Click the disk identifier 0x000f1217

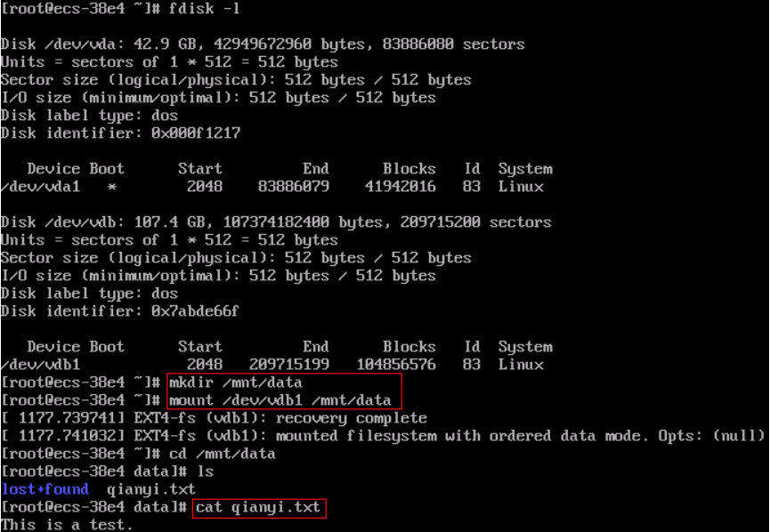point(196,133)
